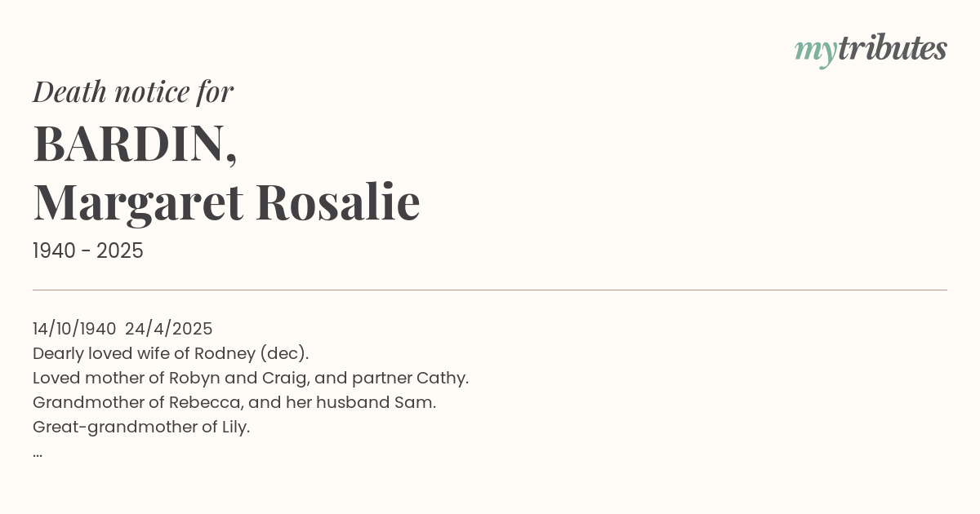
Task: Click the "Death notice for" caption
Action: click(133, 92)
